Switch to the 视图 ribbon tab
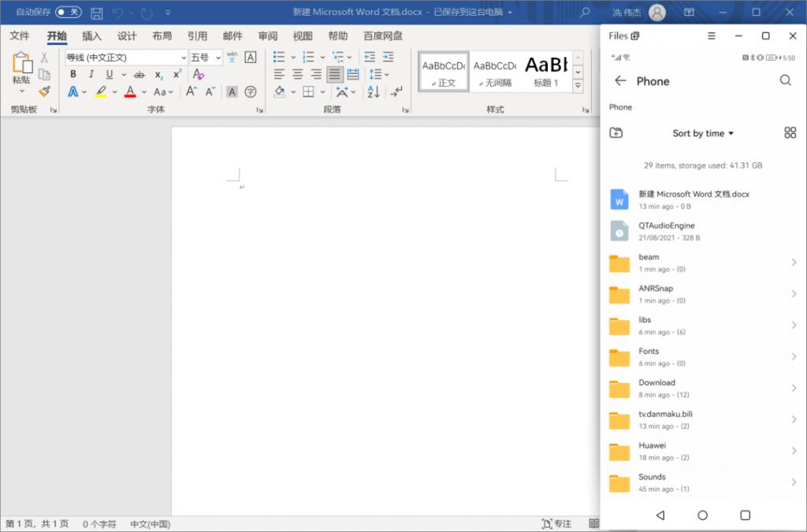This screenshot has height=532, width=807. [x=303, y=36]
